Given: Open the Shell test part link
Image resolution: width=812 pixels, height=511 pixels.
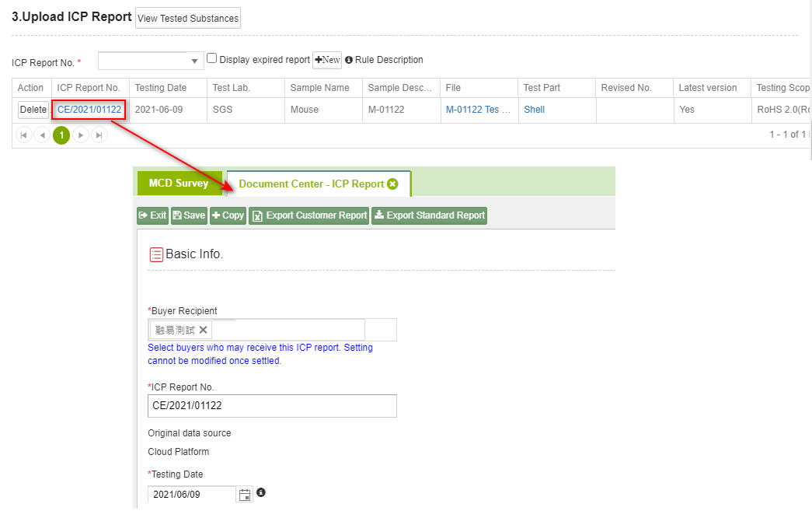Looking at the screenshot, I should (534, 110).
